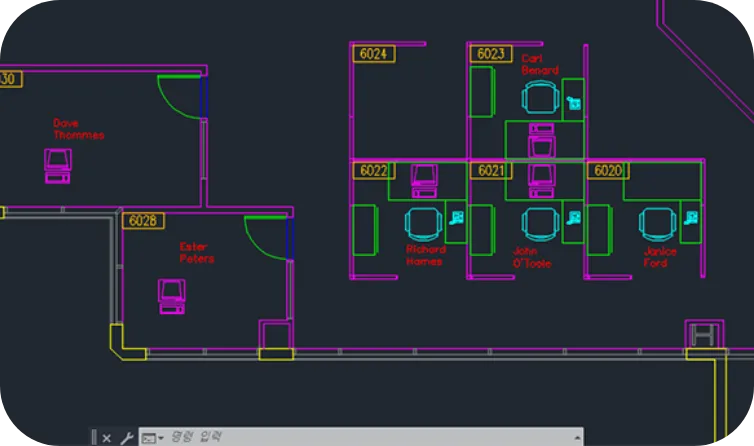This screenshot has height=446, width=754.
Task: Open command line customize wrench settings
Action: (x=126, y=438)
